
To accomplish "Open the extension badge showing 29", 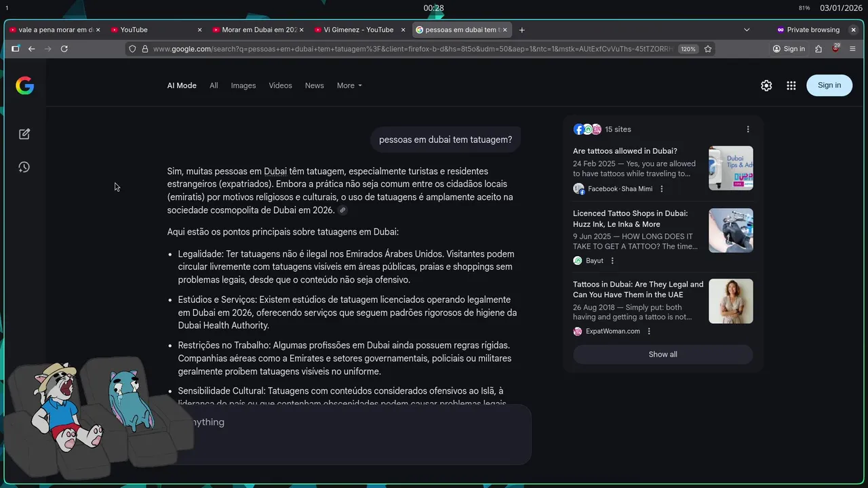I will click(x=835, y=48).
